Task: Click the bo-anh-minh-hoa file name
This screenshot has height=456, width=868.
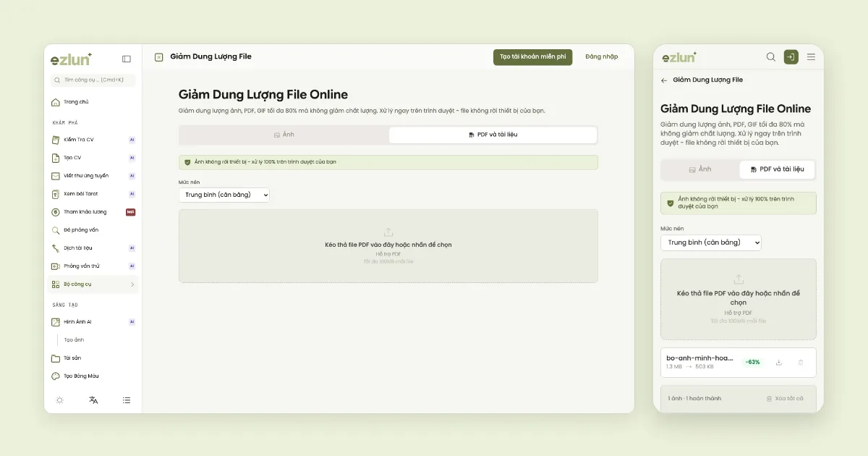Action: [x=699, y=358]
